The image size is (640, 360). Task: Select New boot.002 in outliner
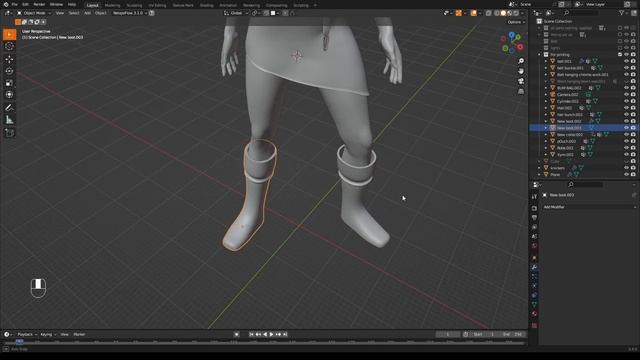(x=569, y=121)
